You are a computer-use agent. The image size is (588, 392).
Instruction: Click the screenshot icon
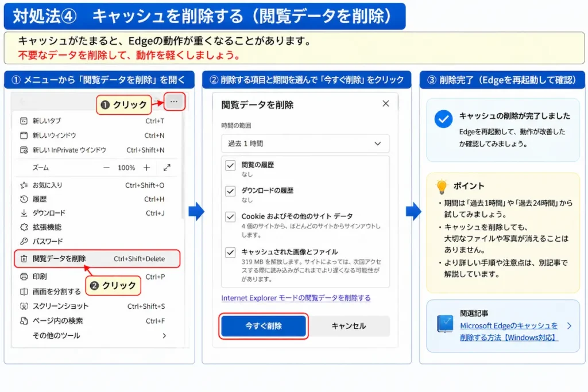click(24, 306)
